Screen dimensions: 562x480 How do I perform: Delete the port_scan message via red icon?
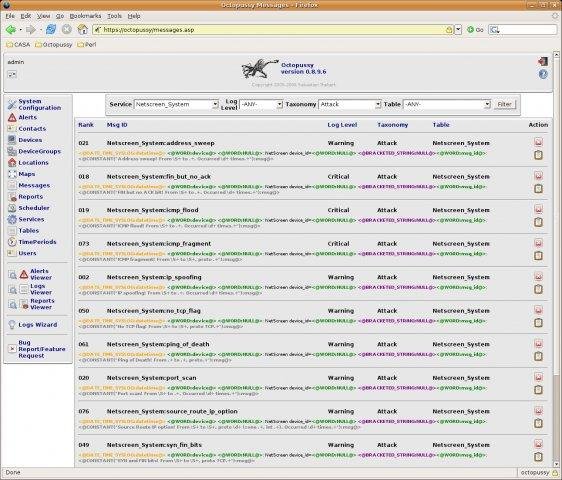538,377
